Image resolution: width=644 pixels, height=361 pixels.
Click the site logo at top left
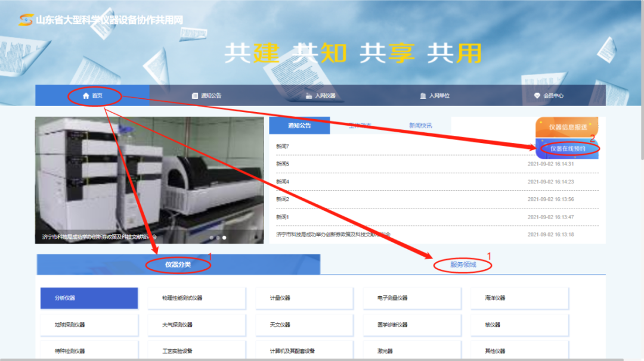pos(26,20)
